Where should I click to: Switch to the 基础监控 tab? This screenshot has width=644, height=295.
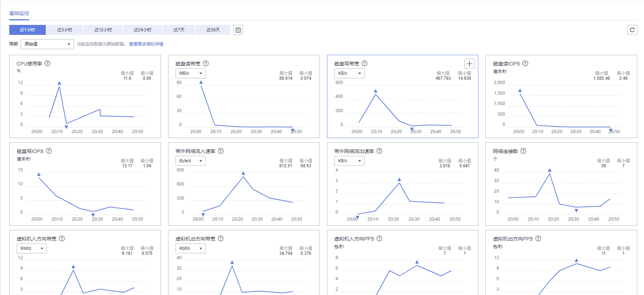[19, 13]
